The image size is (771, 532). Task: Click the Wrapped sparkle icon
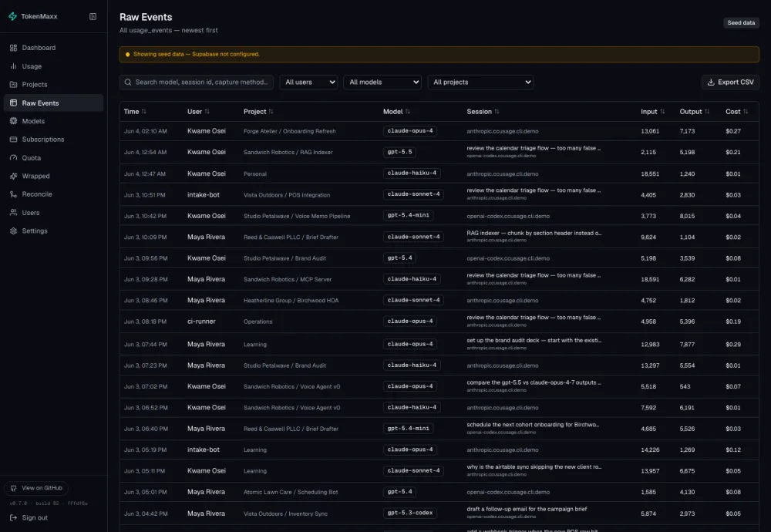[13, 176]
